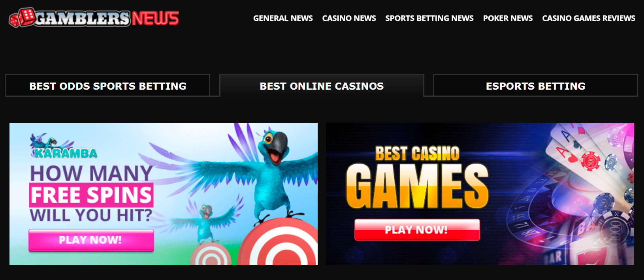
Task: Click the pink Play Now button
Action: pos(91,240)
